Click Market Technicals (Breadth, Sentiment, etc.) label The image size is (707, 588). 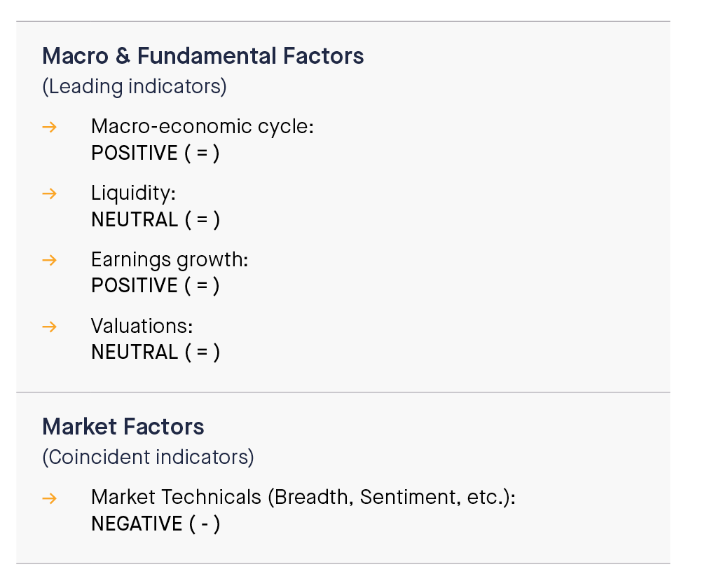(x=303, y=498)
